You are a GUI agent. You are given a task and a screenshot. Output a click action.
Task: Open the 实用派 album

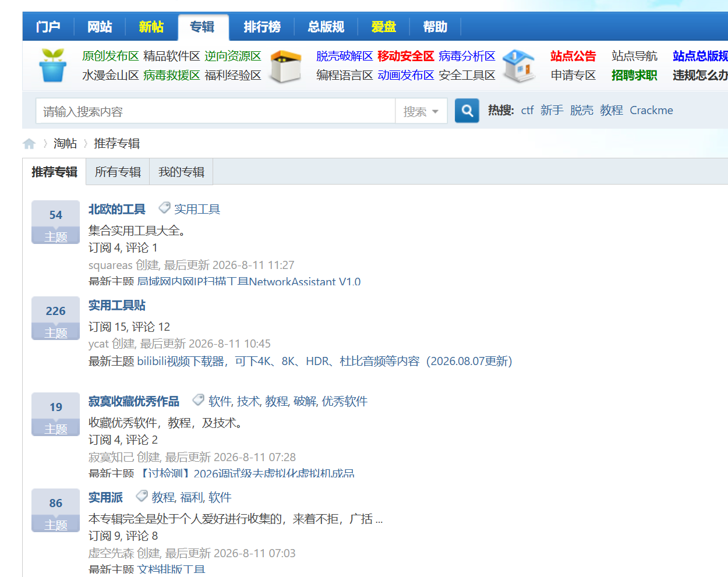(105, 497)
